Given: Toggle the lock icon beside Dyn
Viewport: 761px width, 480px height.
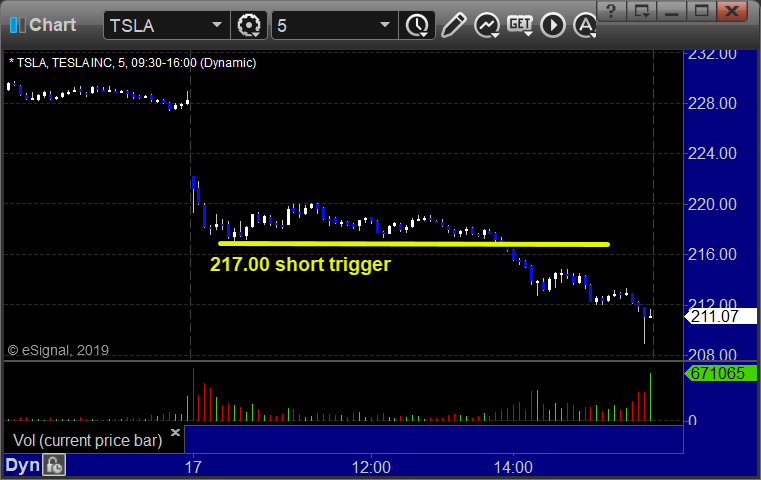Looking at the screenshot, I should click(x=54, y=465).
